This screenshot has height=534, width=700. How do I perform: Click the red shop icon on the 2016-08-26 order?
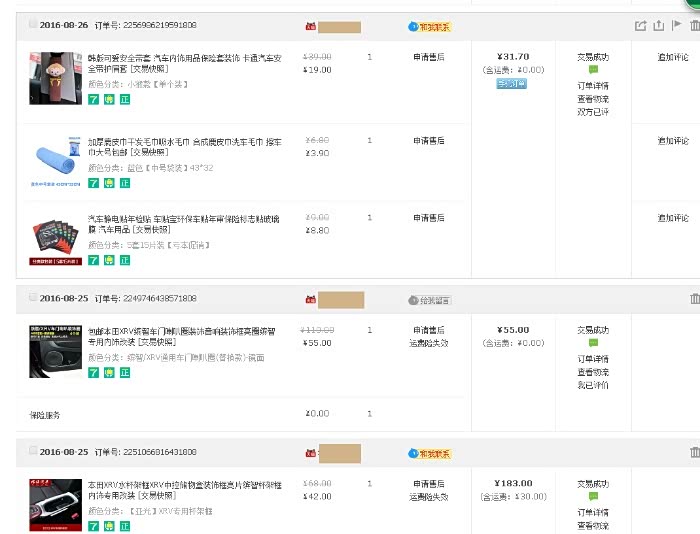(x=310, y=25)
